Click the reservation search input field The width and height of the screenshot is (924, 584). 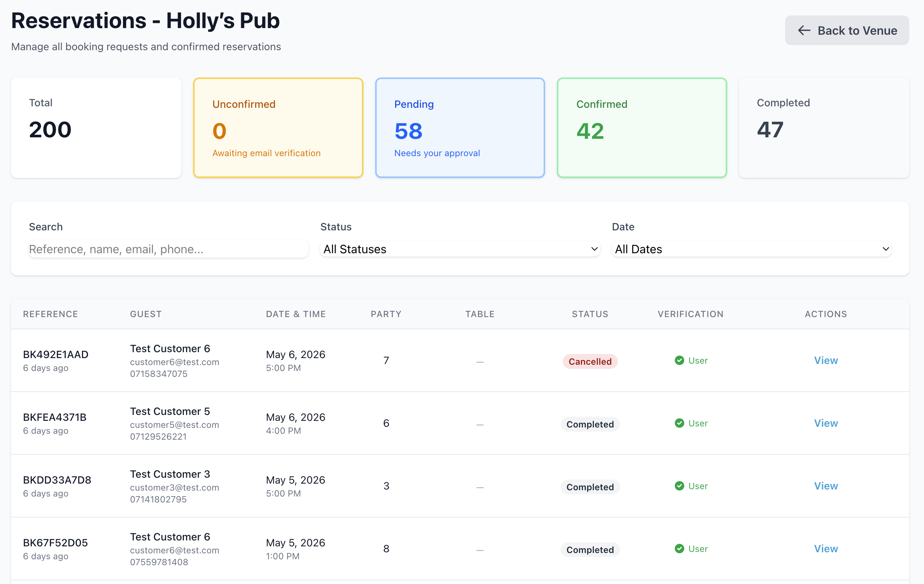click(168, 249)
